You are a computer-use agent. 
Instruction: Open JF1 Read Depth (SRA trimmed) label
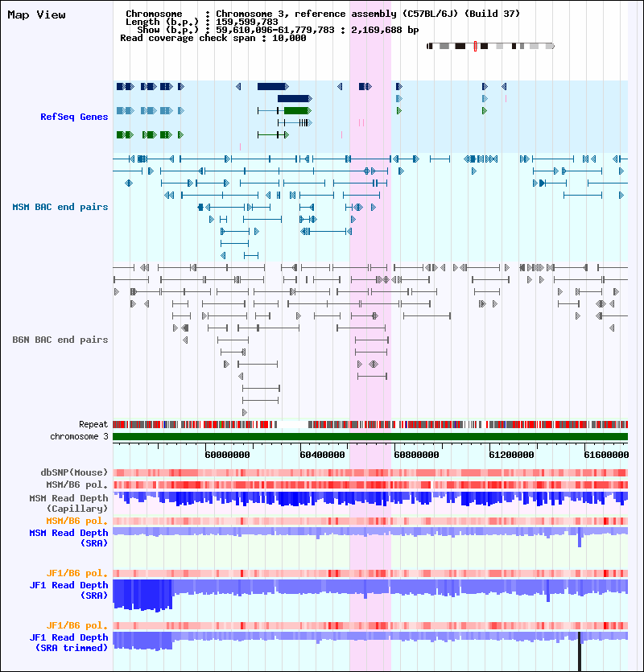(68, 642)
